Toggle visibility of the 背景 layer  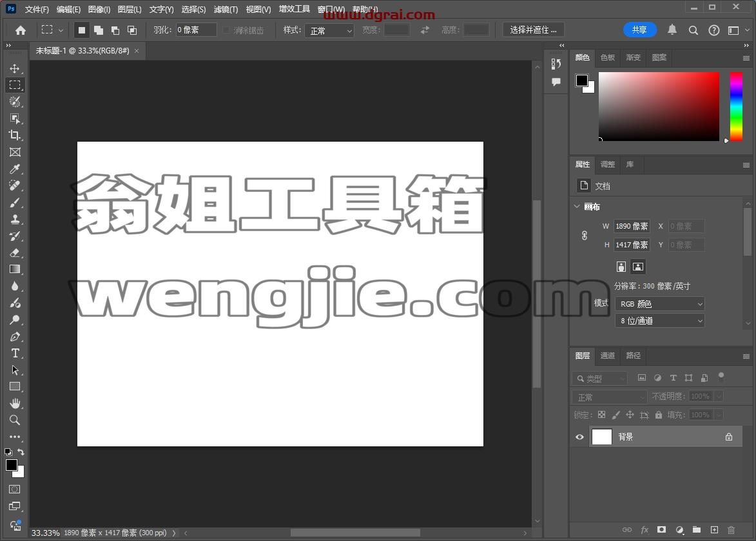[579, 437]
